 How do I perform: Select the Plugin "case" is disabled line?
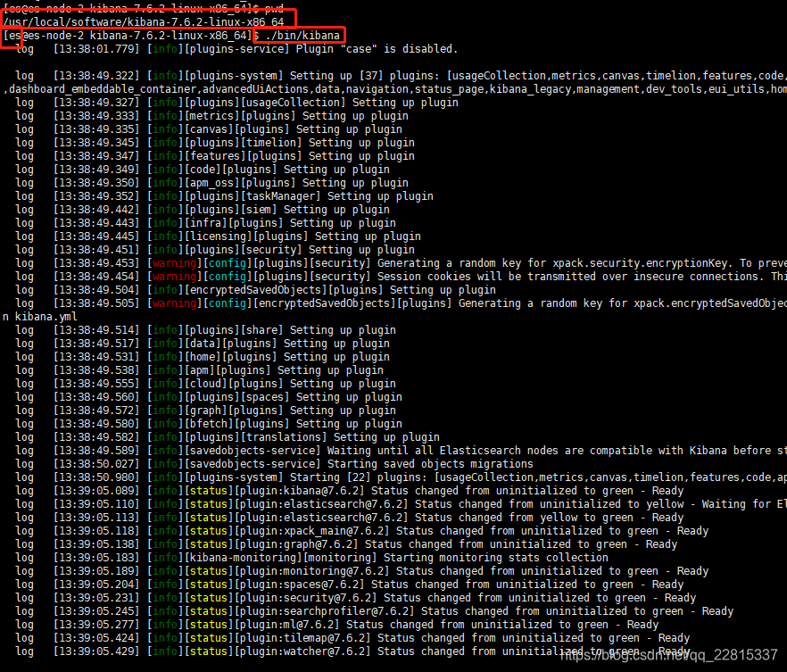(x=236, y=49)
